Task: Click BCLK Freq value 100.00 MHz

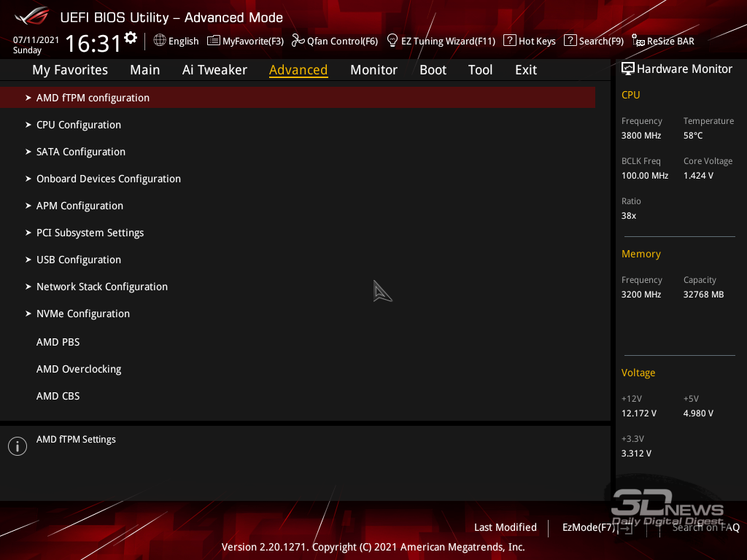Action: click(x=645, y=176)
